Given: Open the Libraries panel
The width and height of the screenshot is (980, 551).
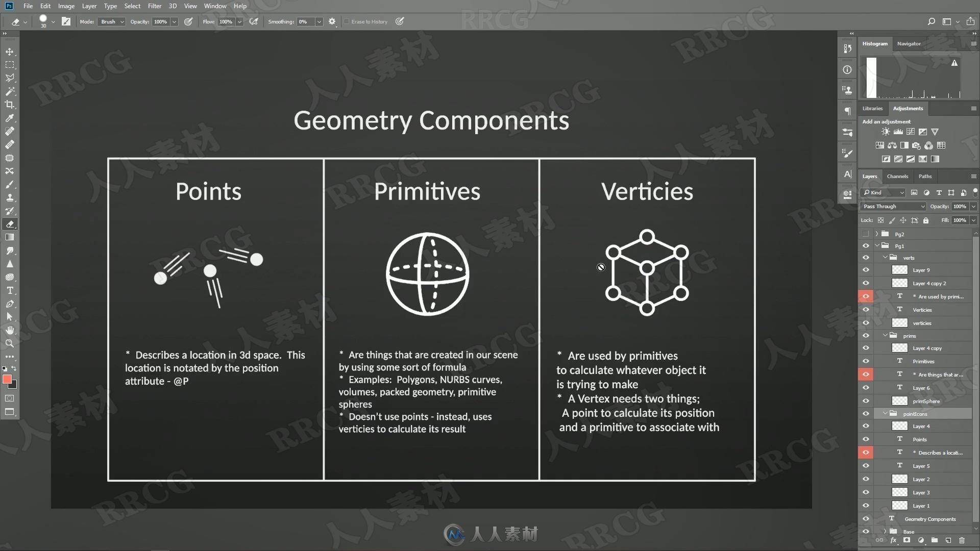Looking at the screenshot, I should tap(872, 108).
